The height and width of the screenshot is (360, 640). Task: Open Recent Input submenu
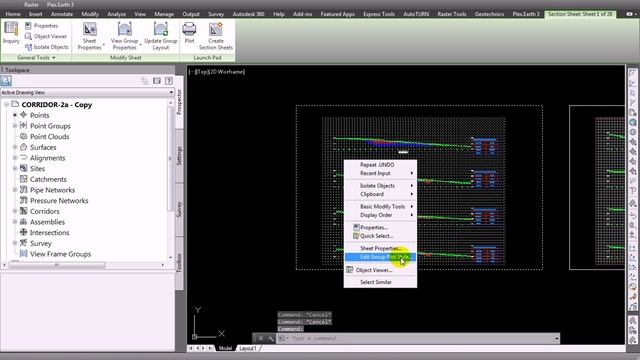pos(380,173)
